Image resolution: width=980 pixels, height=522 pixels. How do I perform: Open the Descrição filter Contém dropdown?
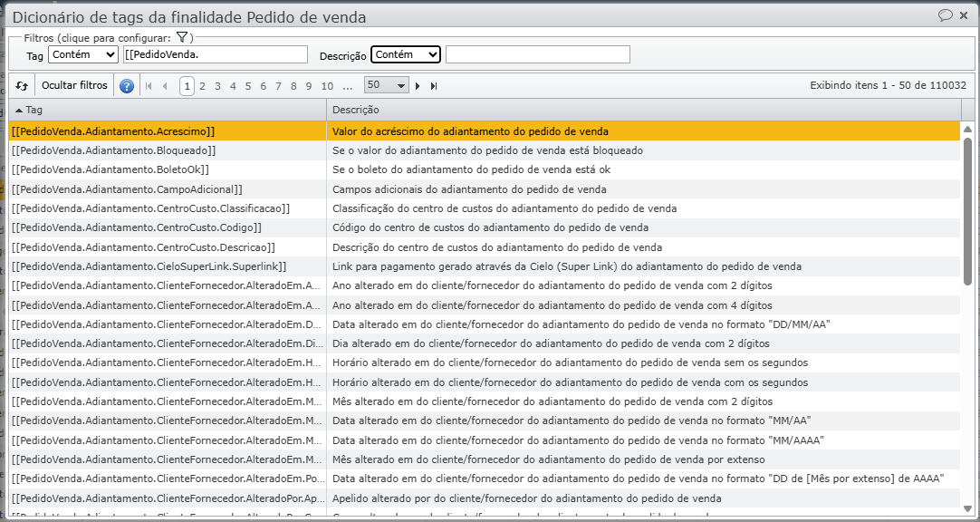pyautogui.click(x=406, y=54)
